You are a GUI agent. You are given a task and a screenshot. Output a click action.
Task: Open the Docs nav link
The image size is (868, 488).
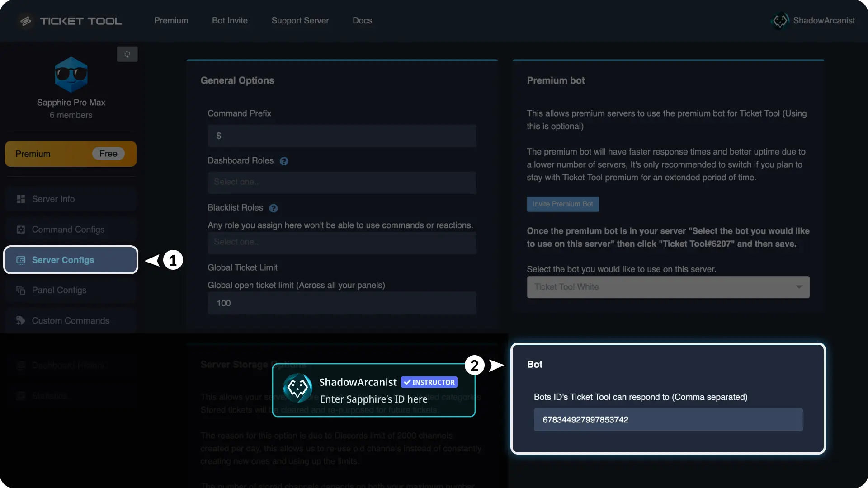(x=362, y=21)
